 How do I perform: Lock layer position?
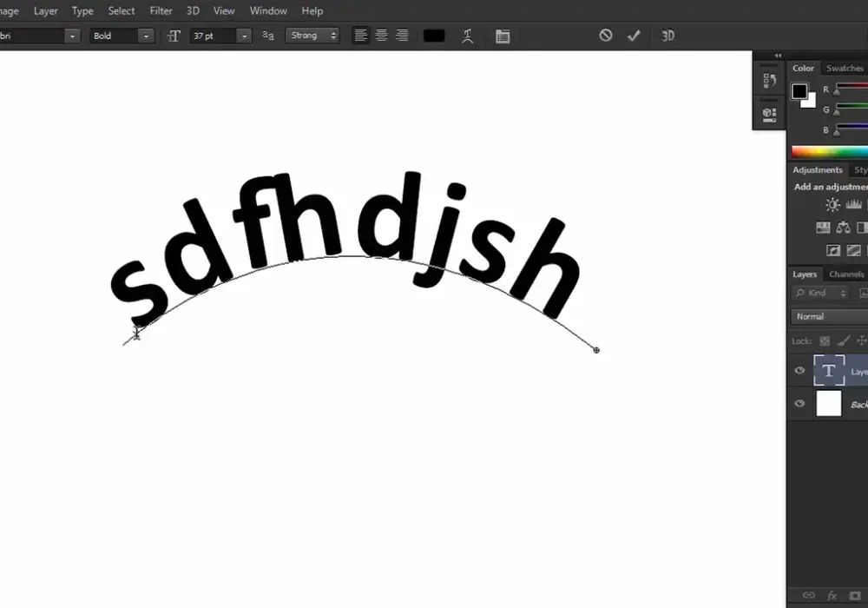862,341
